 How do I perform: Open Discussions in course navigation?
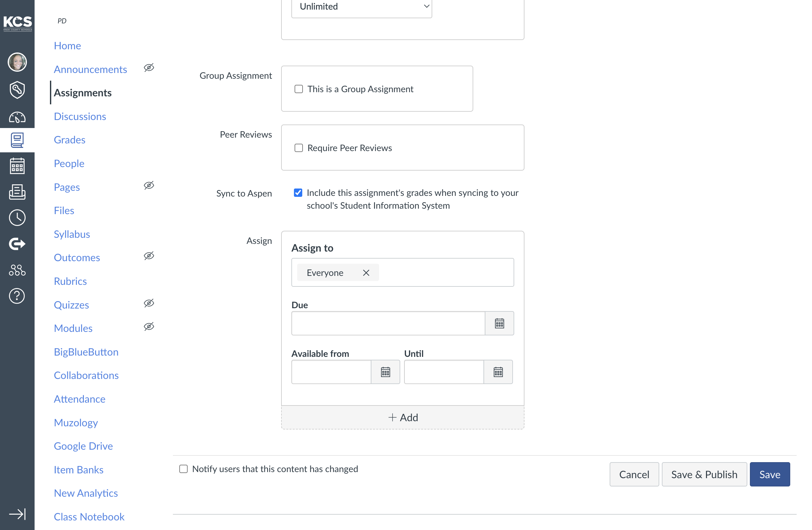(80, 116)
